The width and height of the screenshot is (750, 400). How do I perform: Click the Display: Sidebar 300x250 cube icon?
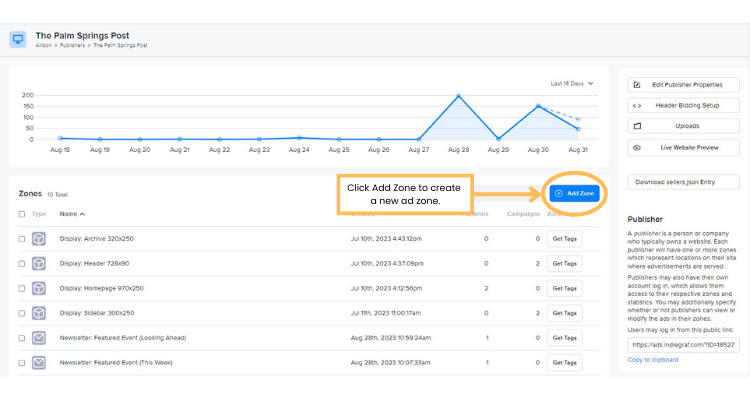coord(39,313)
